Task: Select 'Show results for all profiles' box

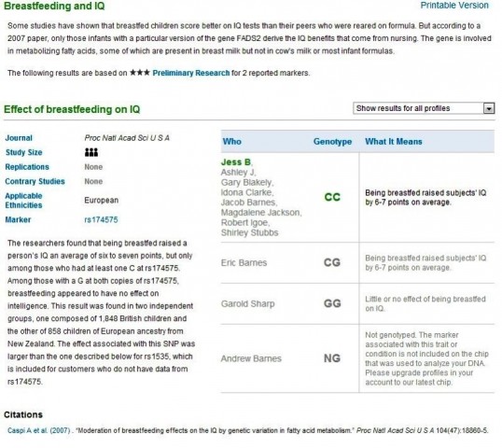Action: pos(424,108)
